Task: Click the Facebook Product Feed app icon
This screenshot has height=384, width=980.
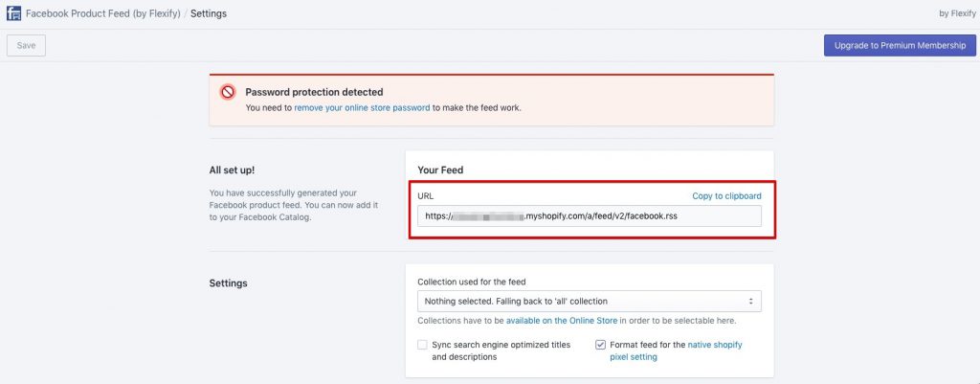Action: tap(13, 14)
